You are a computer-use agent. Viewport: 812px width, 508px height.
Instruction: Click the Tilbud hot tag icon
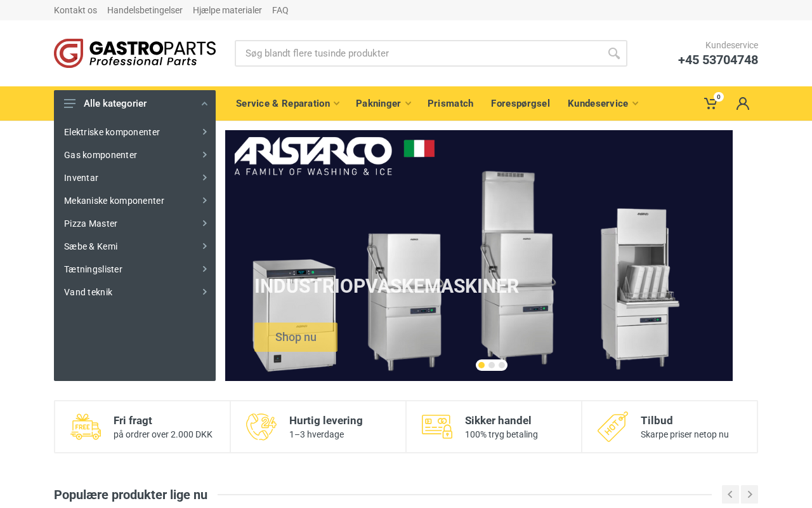pyautogui.click(x=613, y=427)
